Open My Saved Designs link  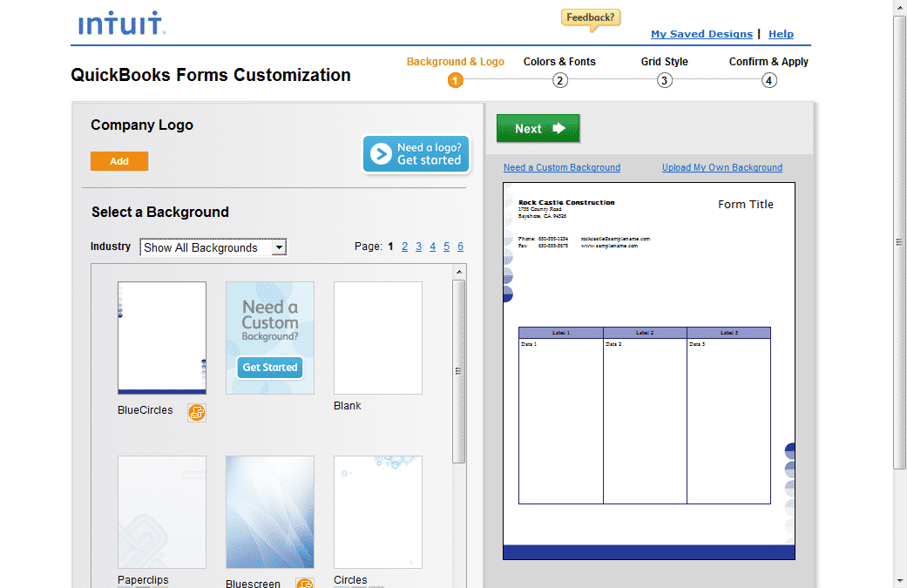tap(701, 34)
